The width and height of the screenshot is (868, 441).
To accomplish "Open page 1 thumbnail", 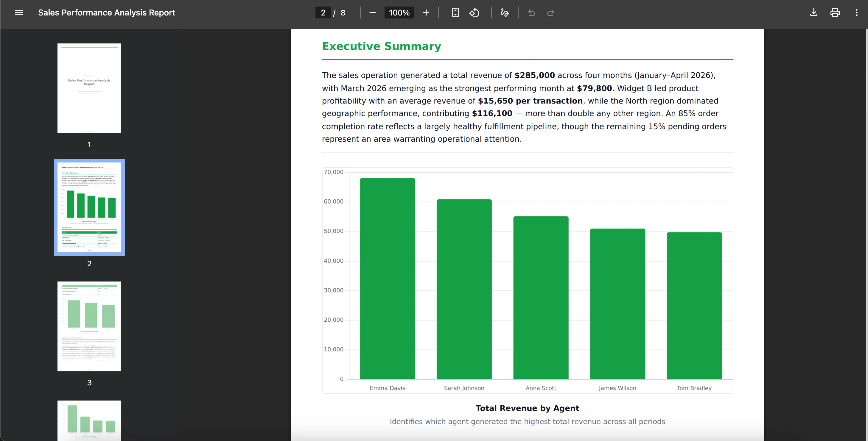I will coord(89,88).
